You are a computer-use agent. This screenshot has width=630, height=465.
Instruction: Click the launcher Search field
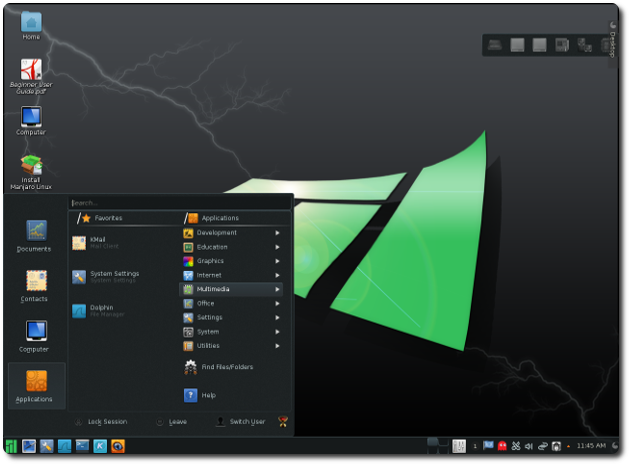(180, 203)
